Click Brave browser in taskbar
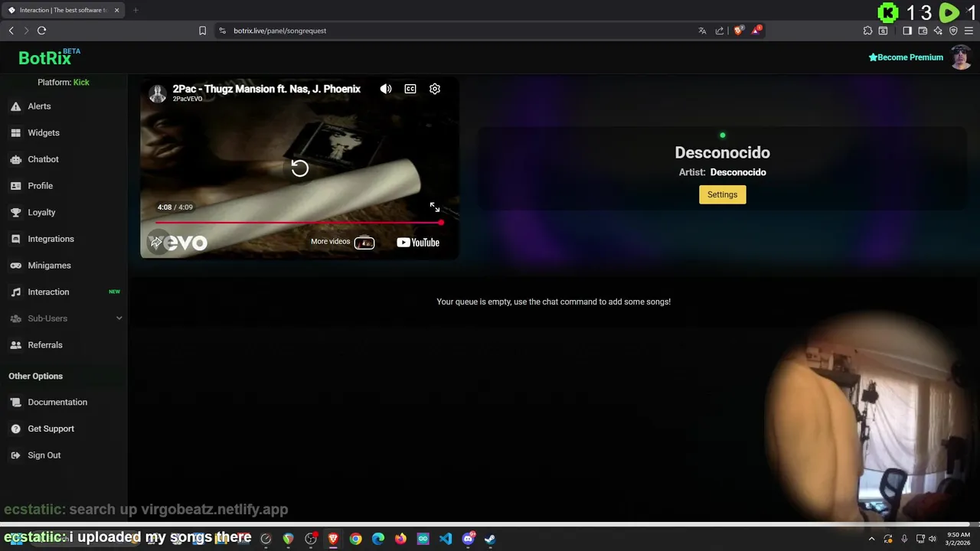980x551 pixels. click(x=333, y=539)
